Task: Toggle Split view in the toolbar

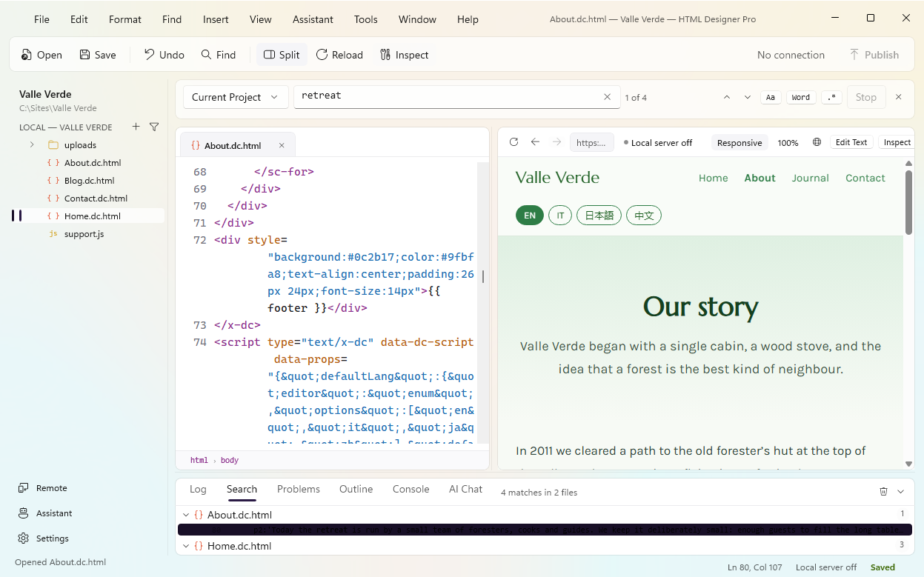Action: click(282, 55)
